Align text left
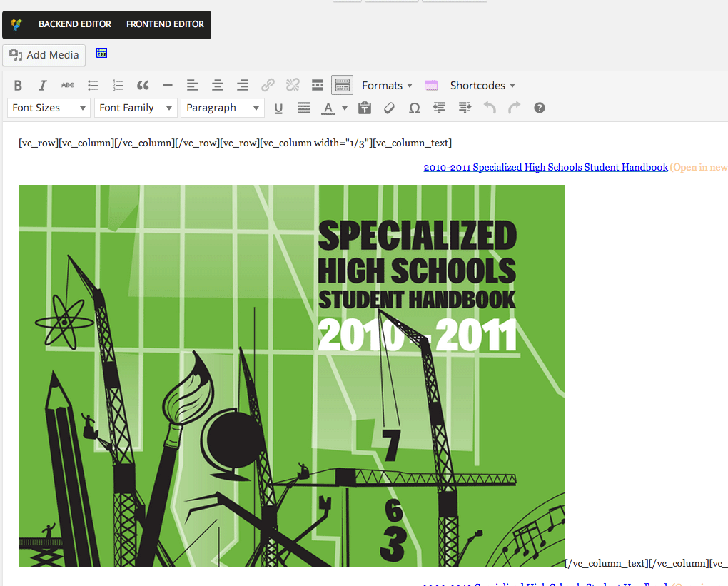This screenshot has width=728, height=586. pyautogui.click(x=193, y=86)
